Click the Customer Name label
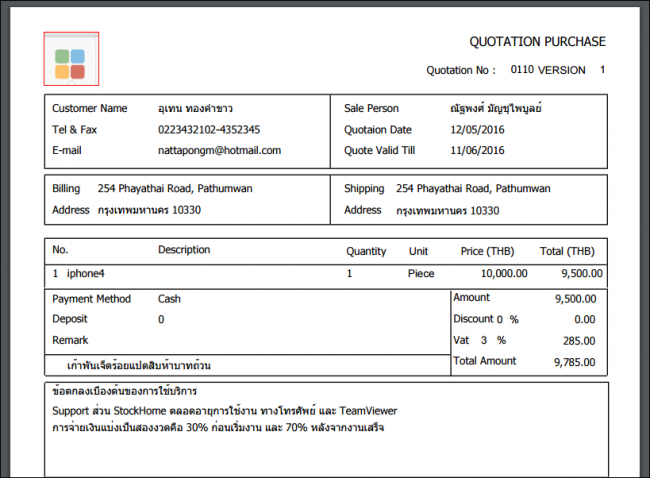650x478 pixels. [90, 108]
